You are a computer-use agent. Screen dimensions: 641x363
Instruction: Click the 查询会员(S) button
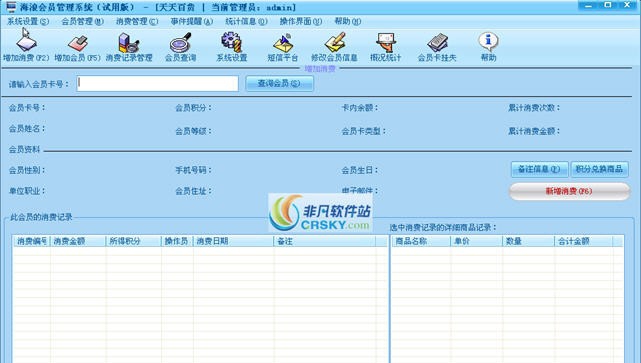279,83
